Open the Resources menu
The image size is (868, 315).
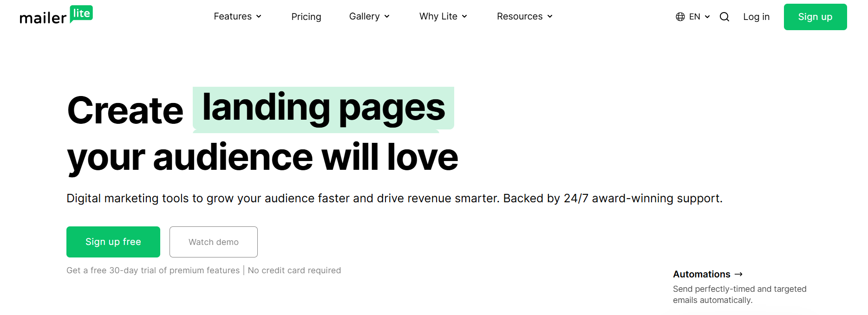click(525, 16)
